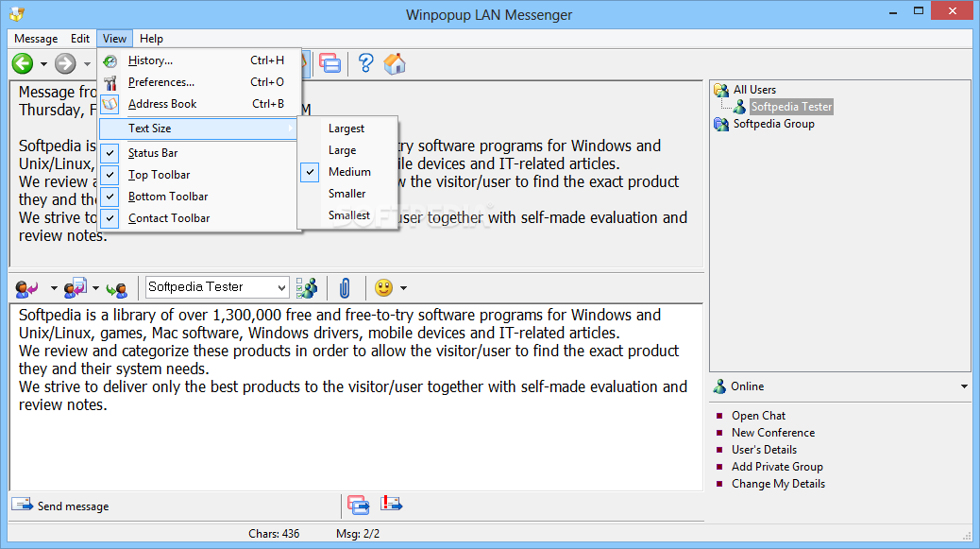Select Smaller text size
Screen dimensions: 980x549
click(347, 194)
